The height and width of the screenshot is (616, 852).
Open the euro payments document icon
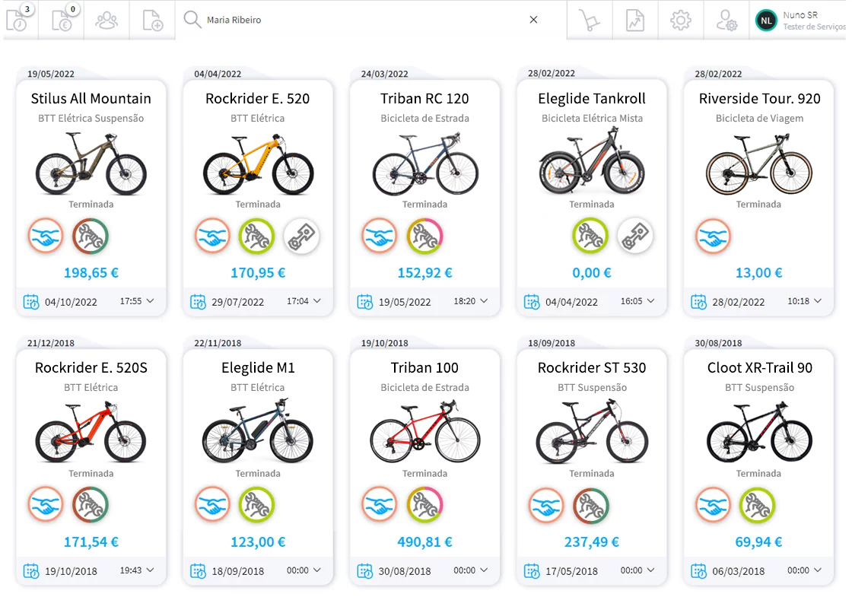tap(62, 20)
